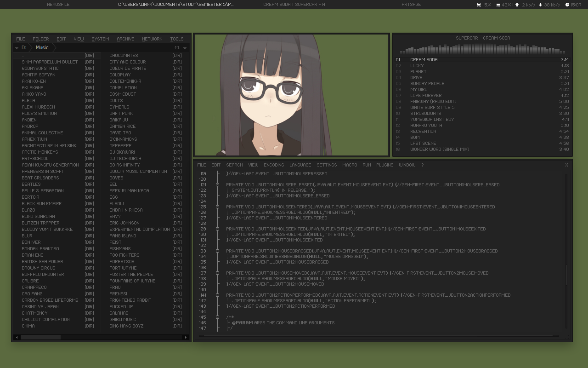Open the dropdown arrow at right of path bar

click(x=185, y=48)
